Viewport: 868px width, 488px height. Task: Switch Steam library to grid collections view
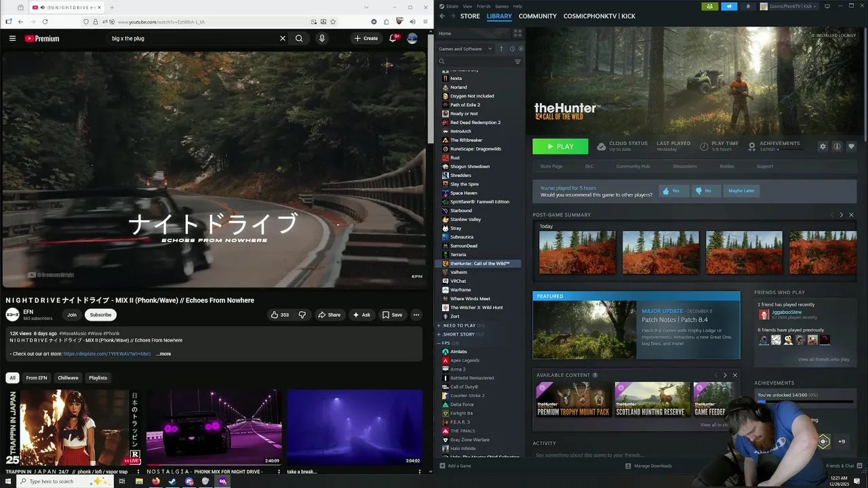[517, 33]
